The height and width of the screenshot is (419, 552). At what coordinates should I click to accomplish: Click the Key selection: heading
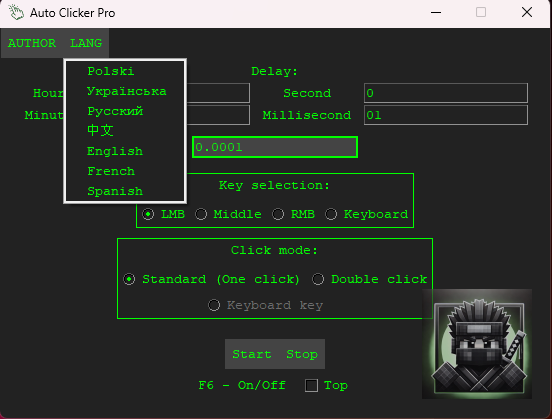275,185
